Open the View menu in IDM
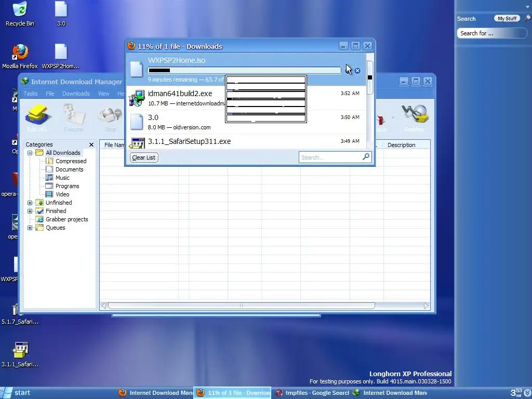Image resolution: width=532 pixels, height=399 pixels. coord(103,94)
